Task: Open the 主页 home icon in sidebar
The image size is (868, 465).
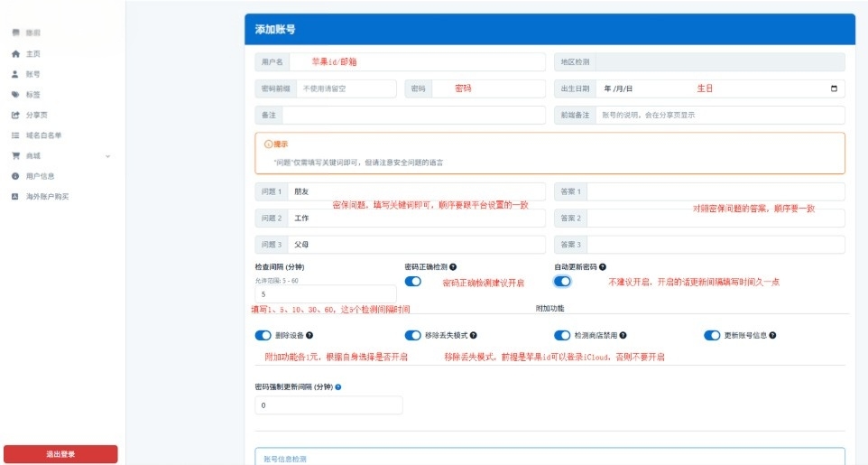Action: click(x=15, y=54)
